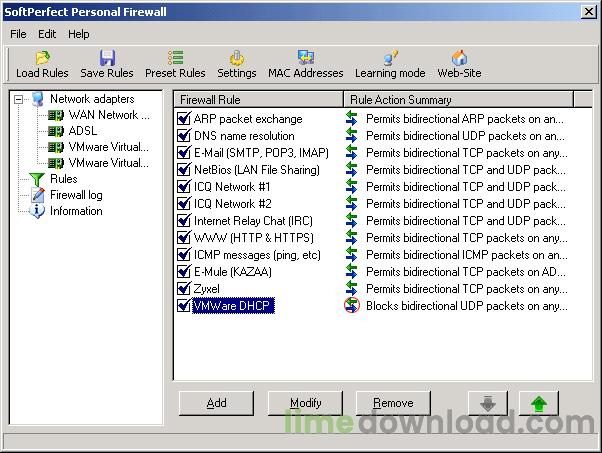The width and height of the screenshot is (602, 453).
Task: Enable Learning mode in the toolbar
Action: [x=390, y=58]
